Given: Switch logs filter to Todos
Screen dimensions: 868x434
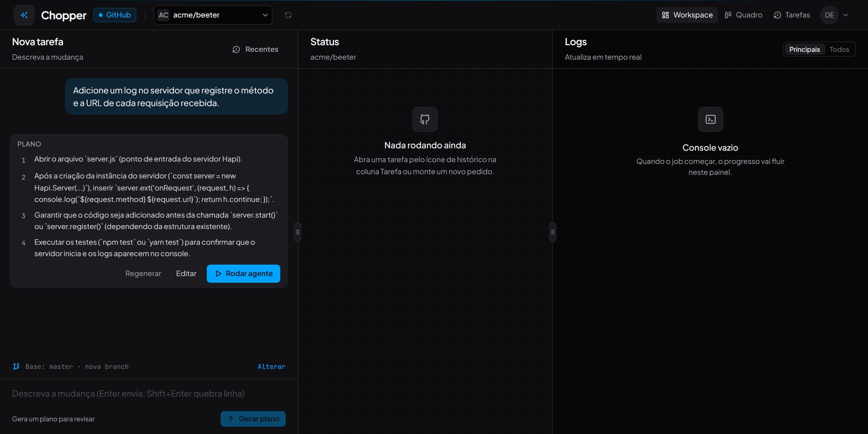Looking at the screenshot, I should coord(839,49).
